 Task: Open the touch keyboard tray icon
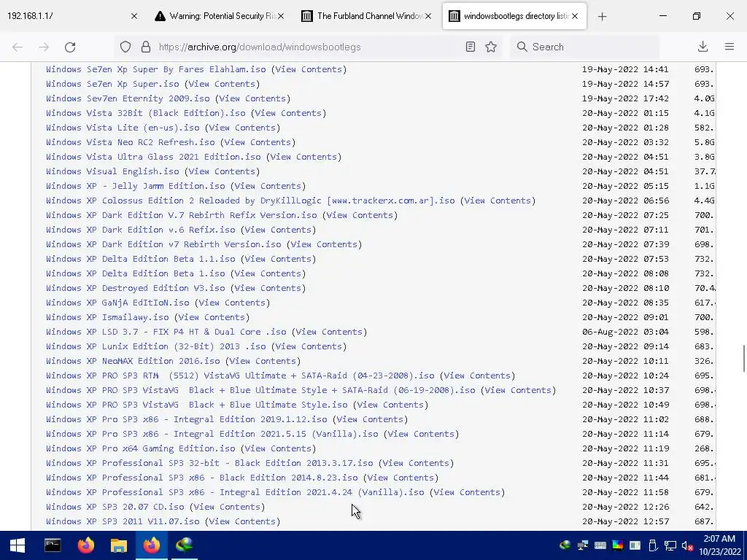click(600, 545)
